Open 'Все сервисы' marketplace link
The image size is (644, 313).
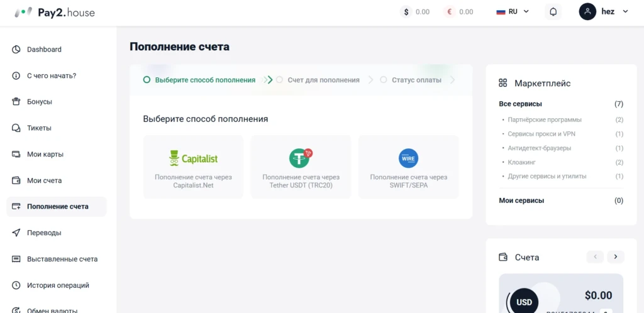(x=520, y=104)
